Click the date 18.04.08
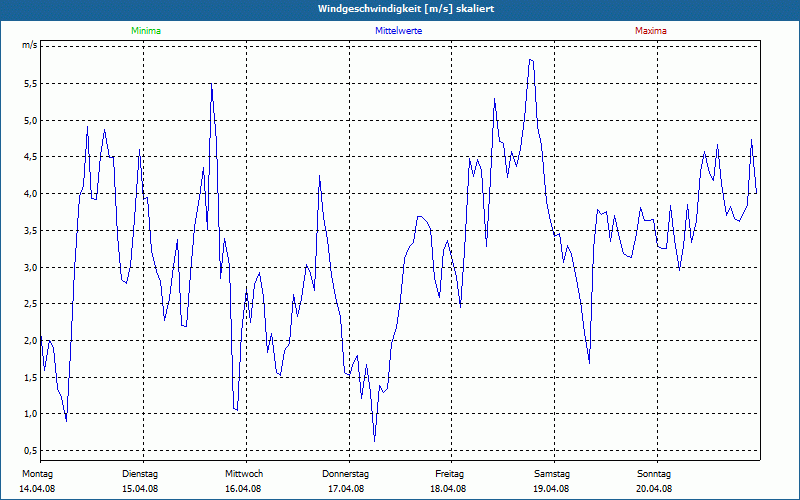This screenshot has height=500, width=800. tap(448, 489)
